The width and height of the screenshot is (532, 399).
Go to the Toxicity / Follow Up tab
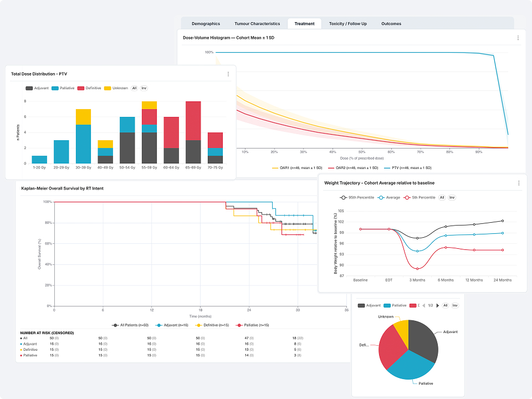pyautogui.click(x=348, y=24)
